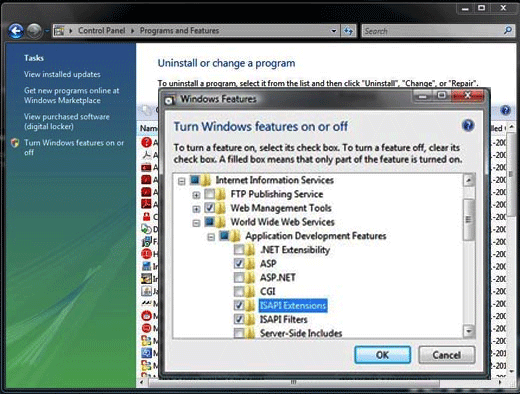Uncheck the ASP checkbox
This screenshot has width=520, height=394.
[239, 264]
